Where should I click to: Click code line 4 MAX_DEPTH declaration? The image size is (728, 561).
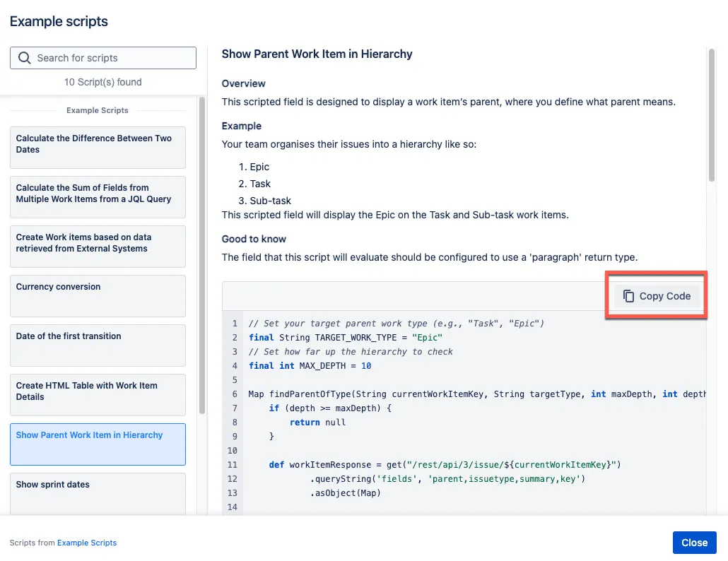(x=310, y=366)
